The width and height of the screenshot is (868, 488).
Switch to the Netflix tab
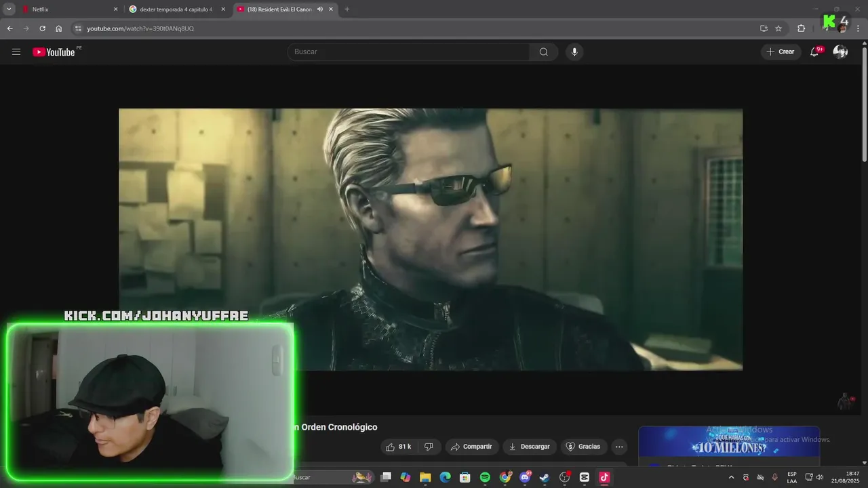69,9
